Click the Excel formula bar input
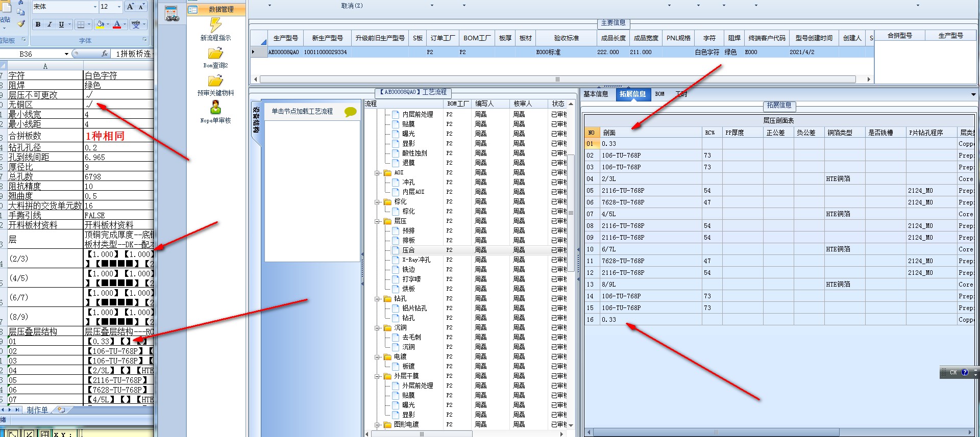Image resolution: width=980 pixels, height=437 pixels. [133, 54]
